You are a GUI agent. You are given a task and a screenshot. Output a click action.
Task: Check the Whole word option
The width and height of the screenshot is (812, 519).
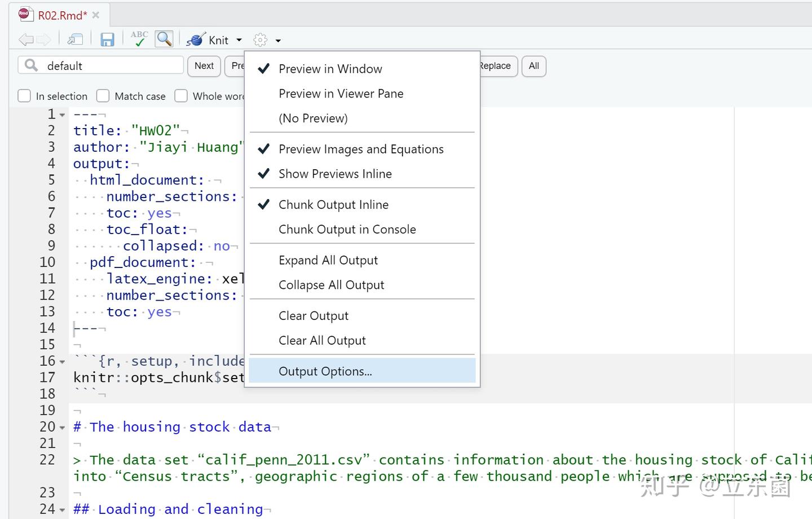(x=181, y=96)
